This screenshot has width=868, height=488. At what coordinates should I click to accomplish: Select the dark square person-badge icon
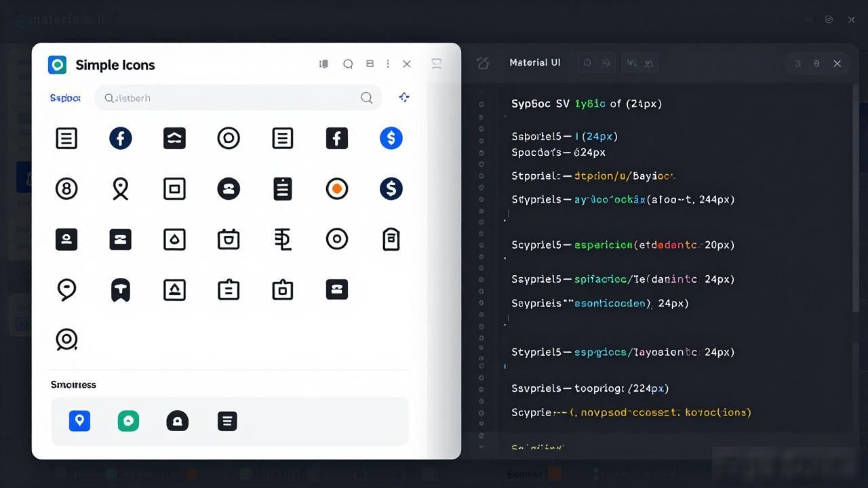tap(66, 239)
